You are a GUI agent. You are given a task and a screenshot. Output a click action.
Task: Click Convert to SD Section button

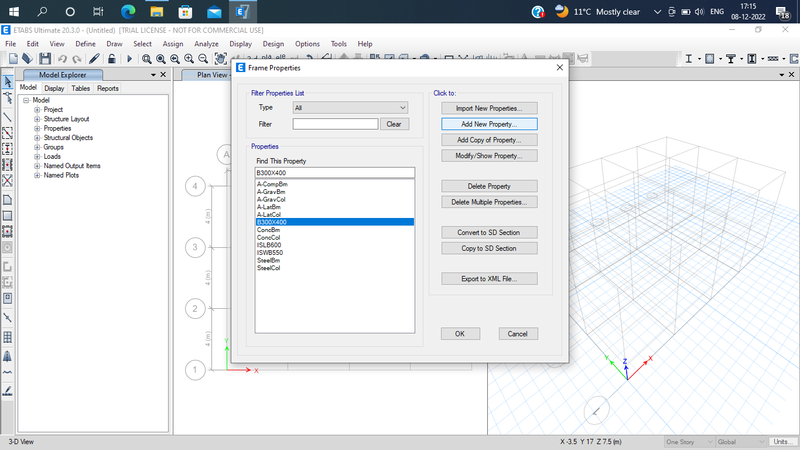[x=489, y=232]
